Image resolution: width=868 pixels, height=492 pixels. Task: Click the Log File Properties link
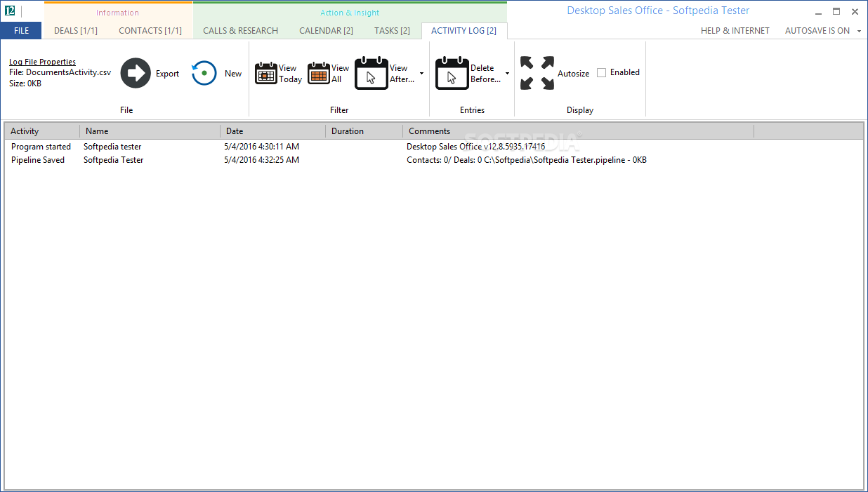[x=42, y=62]
